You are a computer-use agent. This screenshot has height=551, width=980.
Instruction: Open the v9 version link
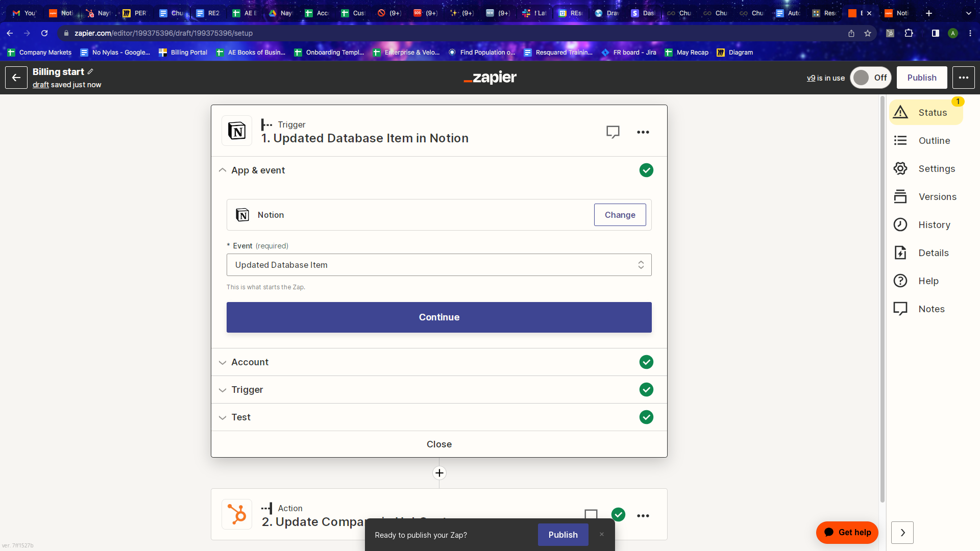pos(811,78)
